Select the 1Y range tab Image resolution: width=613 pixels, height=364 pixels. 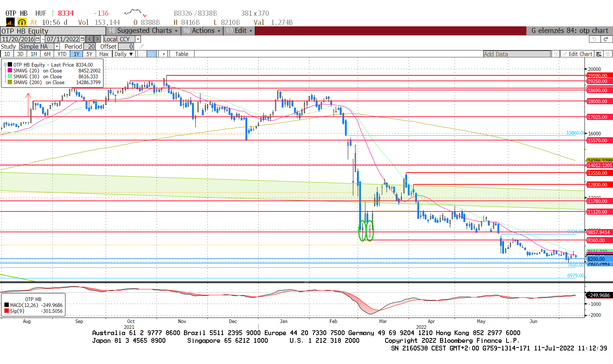pos(76,54)
